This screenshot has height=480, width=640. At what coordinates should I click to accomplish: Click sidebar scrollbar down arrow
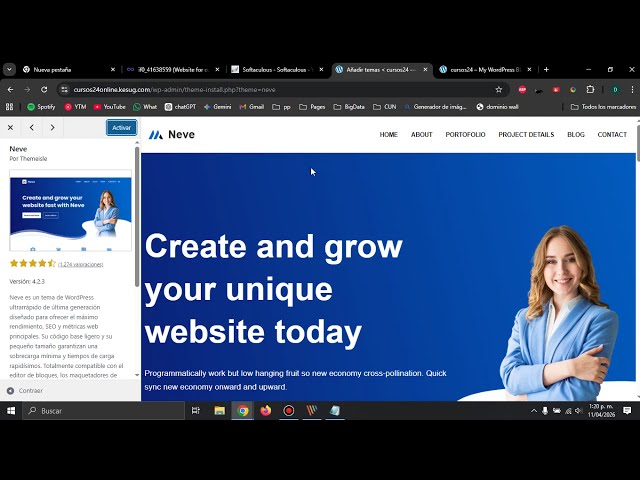click(137, 375)
